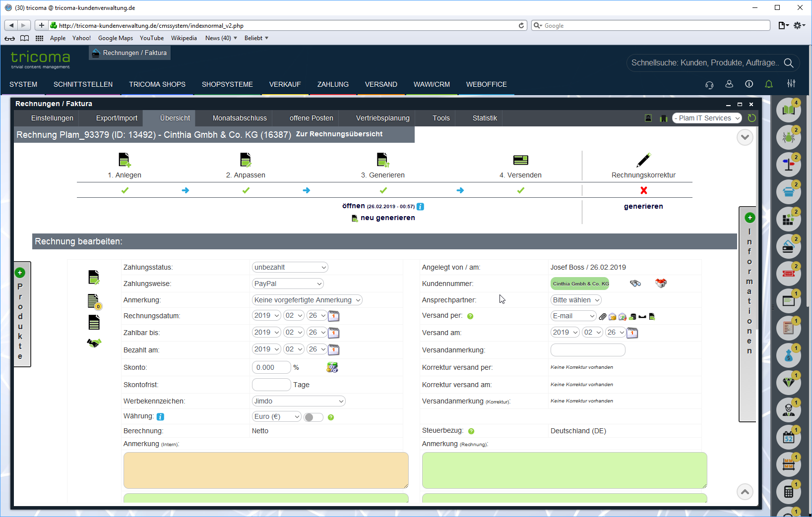Click the Zur Rechnungsübersicht link
The width and height of the screenshot is (812, 517).
(x=339, y=134)
